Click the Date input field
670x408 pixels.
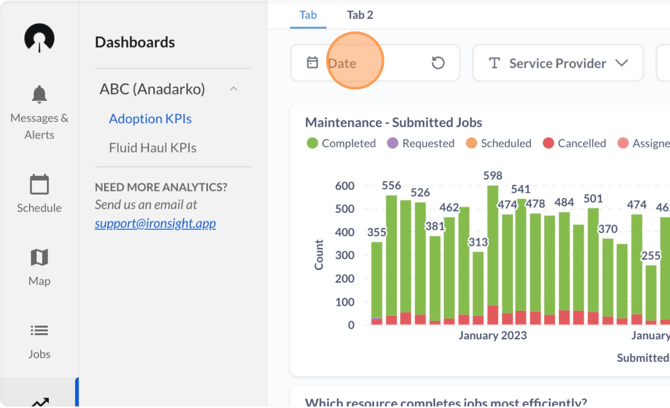pyautogui.click(x=375, y=63)
